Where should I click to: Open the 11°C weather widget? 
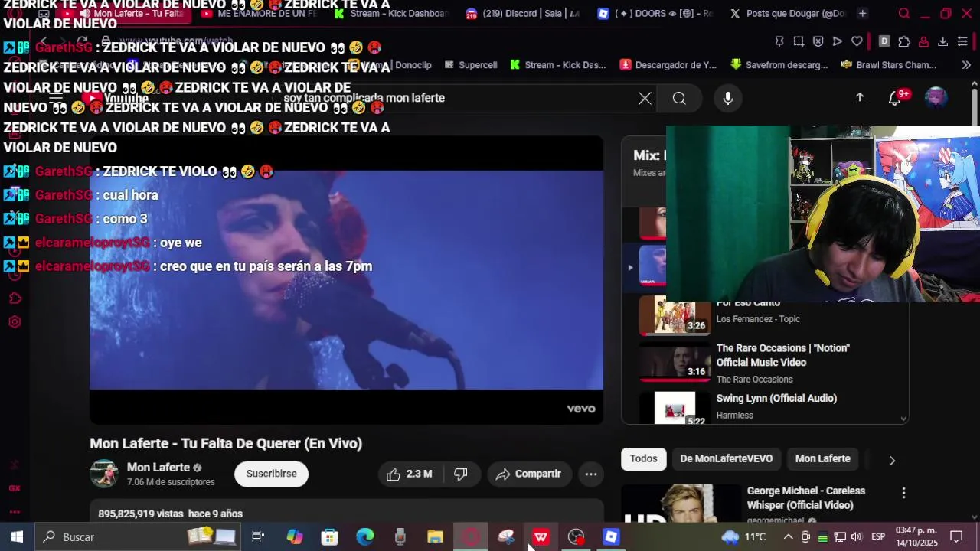pos(744,537)
